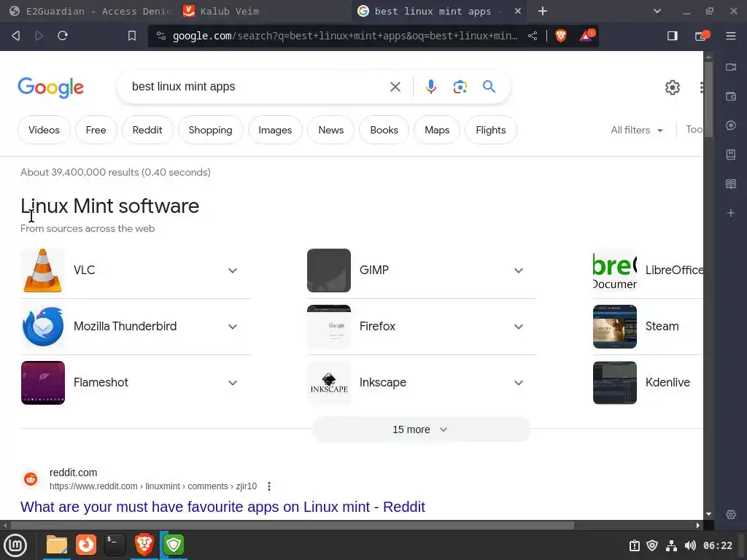The height and width of the screenshot is (560, 747).
Task: Switch to E2Guardian Access Denied tab
Action: 90,11
